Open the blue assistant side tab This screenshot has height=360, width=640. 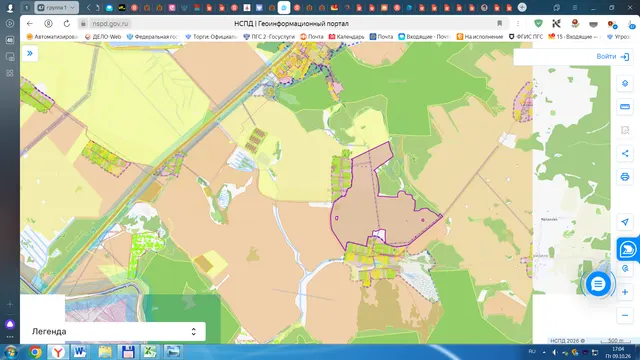[x=627, y=249]
